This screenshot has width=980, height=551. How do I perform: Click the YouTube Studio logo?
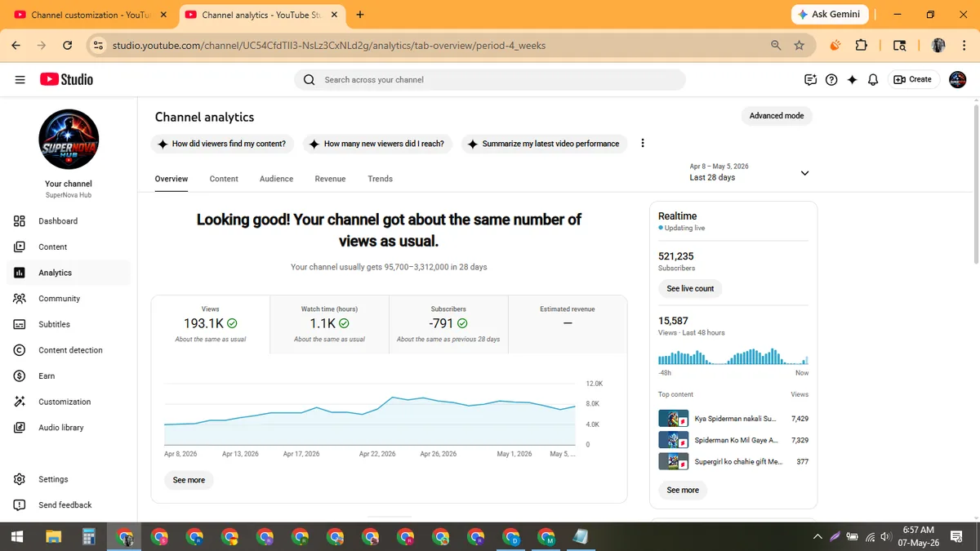point(66,79)
